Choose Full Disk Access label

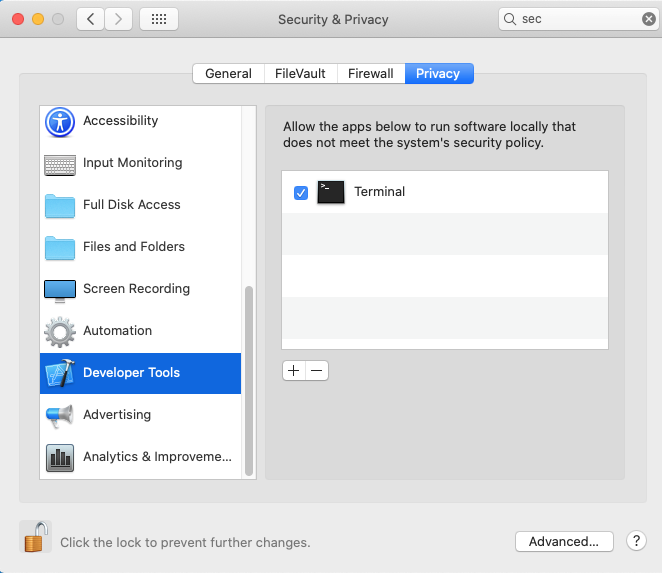pyautogui.click(x=132, y=204)
